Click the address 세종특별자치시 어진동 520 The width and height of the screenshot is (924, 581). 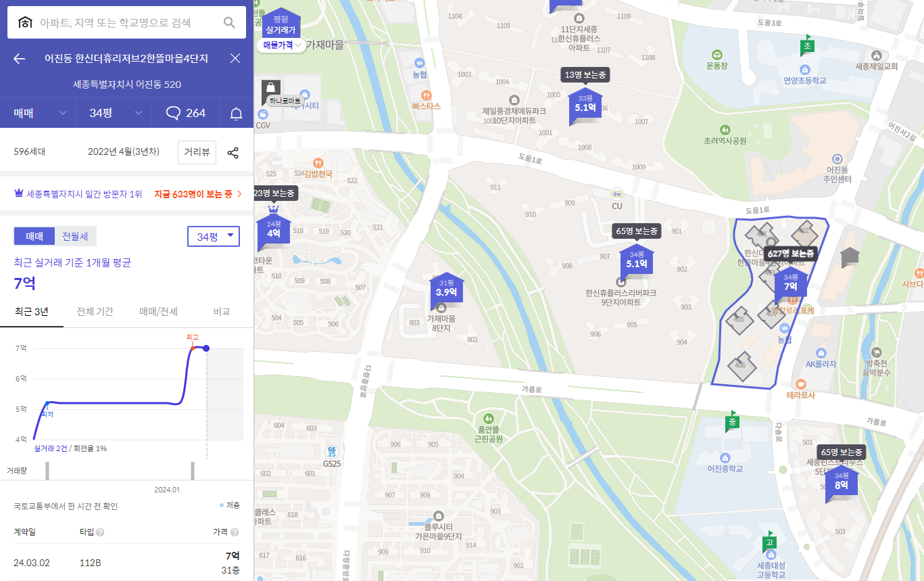(x=127, y=85)
